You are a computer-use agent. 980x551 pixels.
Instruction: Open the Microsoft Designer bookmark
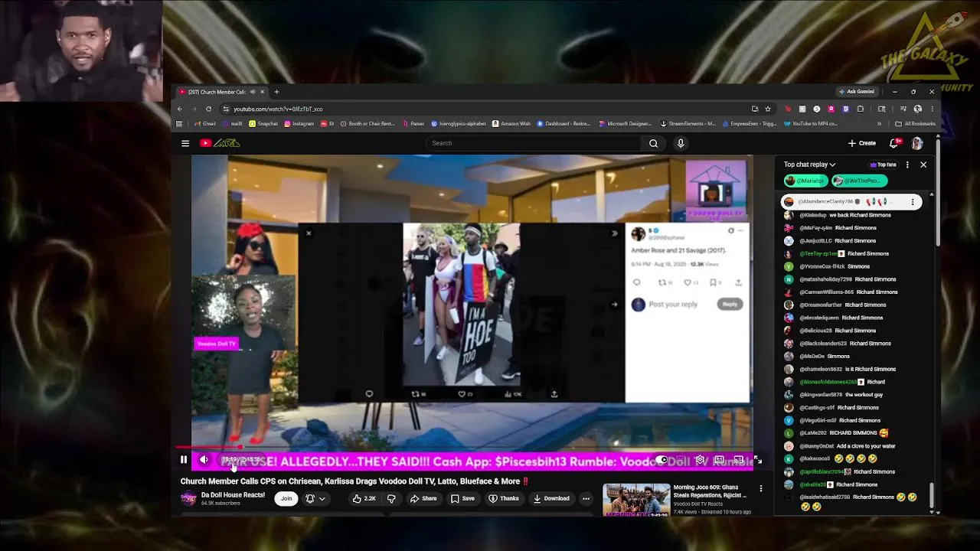pyautogui.click(x=626, y=123)
